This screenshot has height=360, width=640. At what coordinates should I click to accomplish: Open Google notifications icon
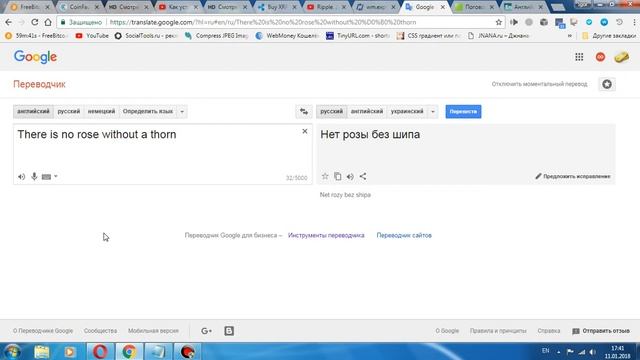pos(600,57)
